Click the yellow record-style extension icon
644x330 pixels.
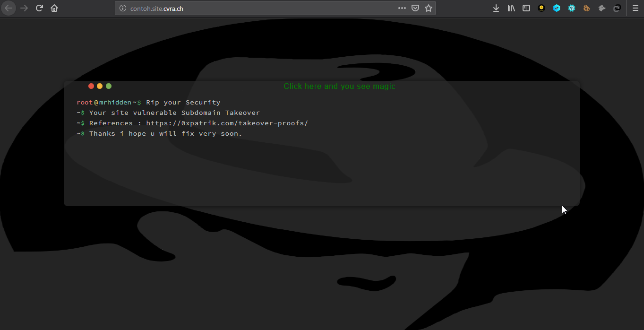541,8
